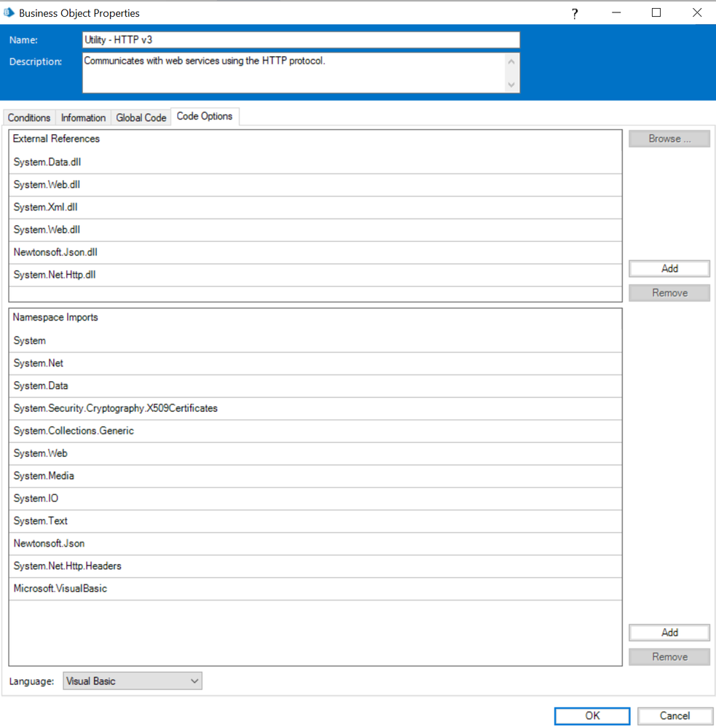
Task: Click the Browse ... button
Action: click(669, 138)
